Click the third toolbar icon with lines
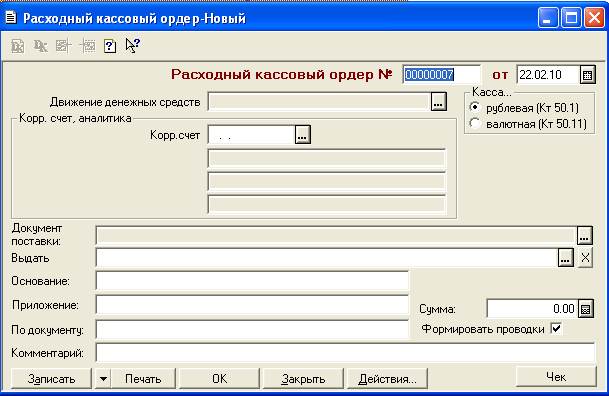This screenshot has height=396, width=609. click(x=64, y=46)
